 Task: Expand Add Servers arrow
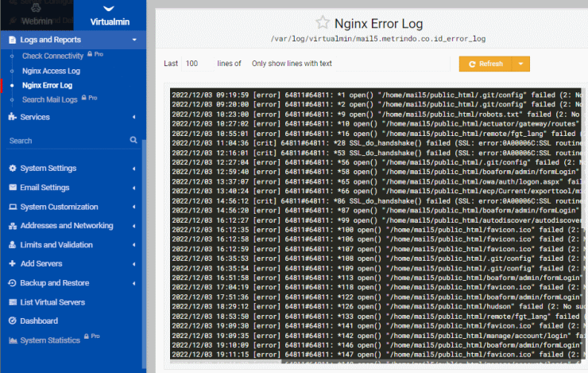pos(133,264)
